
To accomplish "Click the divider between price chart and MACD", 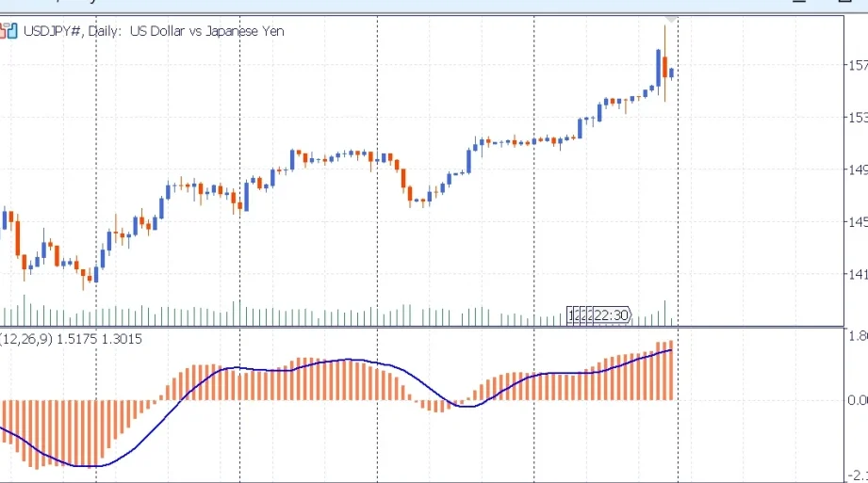I will [424, 328].
